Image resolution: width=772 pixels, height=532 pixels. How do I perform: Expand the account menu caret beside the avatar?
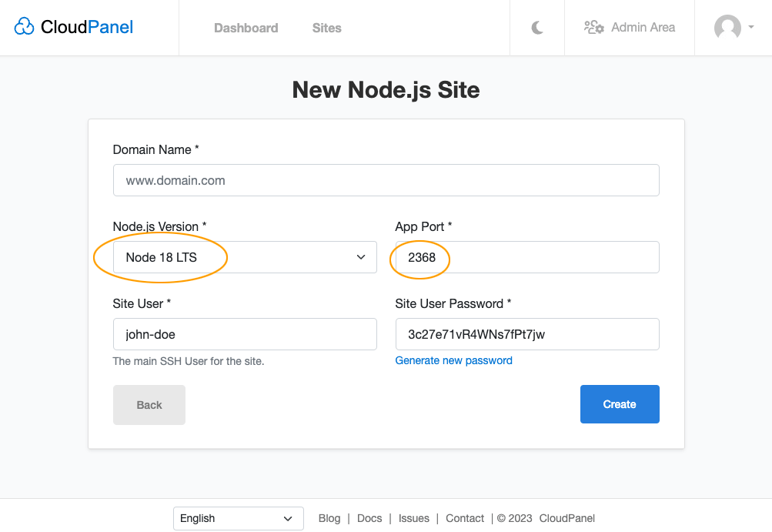coord(752,28)
